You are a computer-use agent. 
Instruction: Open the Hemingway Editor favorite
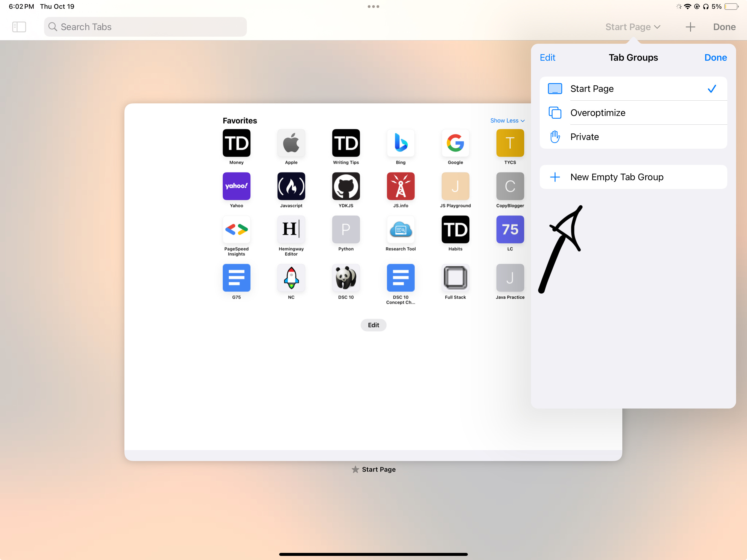pyautogui.click(x=291, y=229)
